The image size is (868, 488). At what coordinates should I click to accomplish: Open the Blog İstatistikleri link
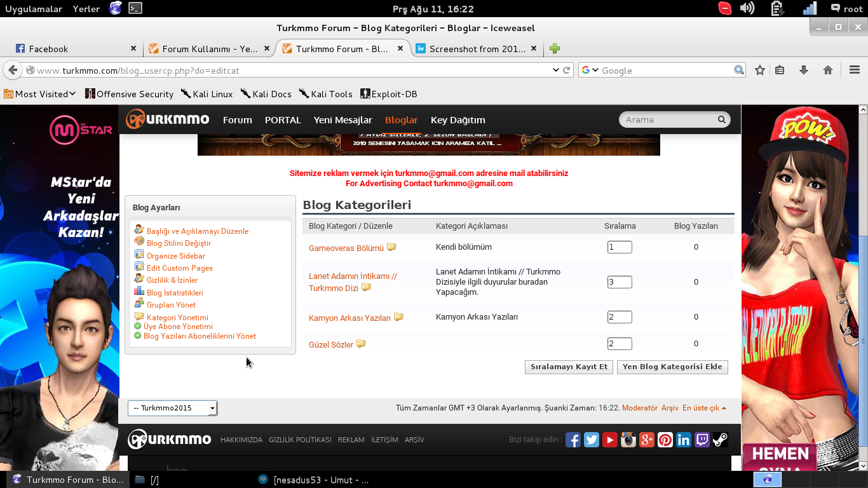point(175,293)
